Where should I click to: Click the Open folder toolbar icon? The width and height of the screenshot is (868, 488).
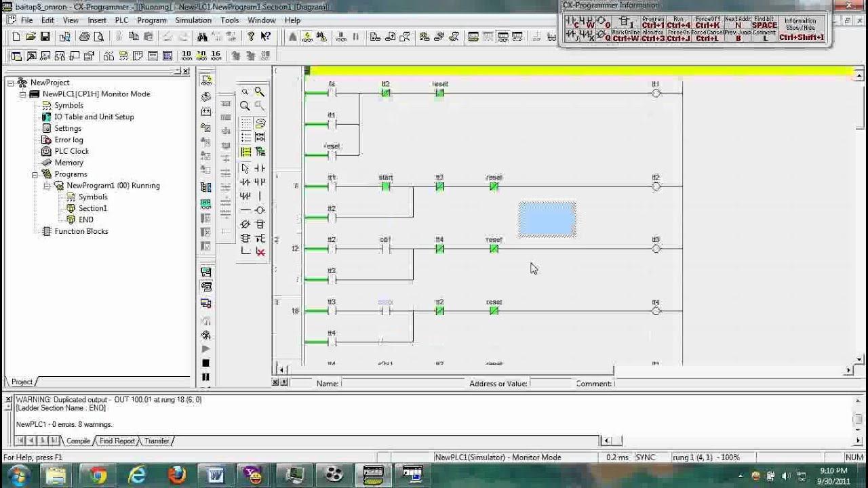point(31,37)
